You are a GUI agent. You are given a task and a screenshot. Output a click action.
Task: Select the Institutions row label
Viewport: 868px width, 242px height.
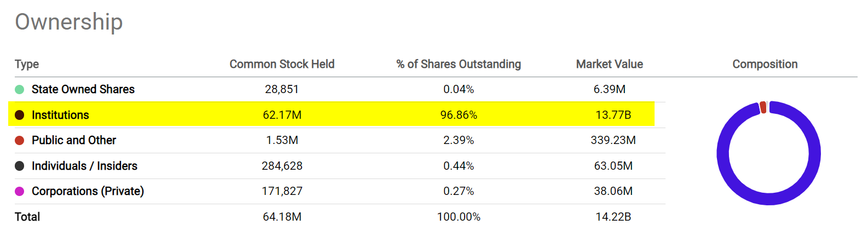coord(60,115)
